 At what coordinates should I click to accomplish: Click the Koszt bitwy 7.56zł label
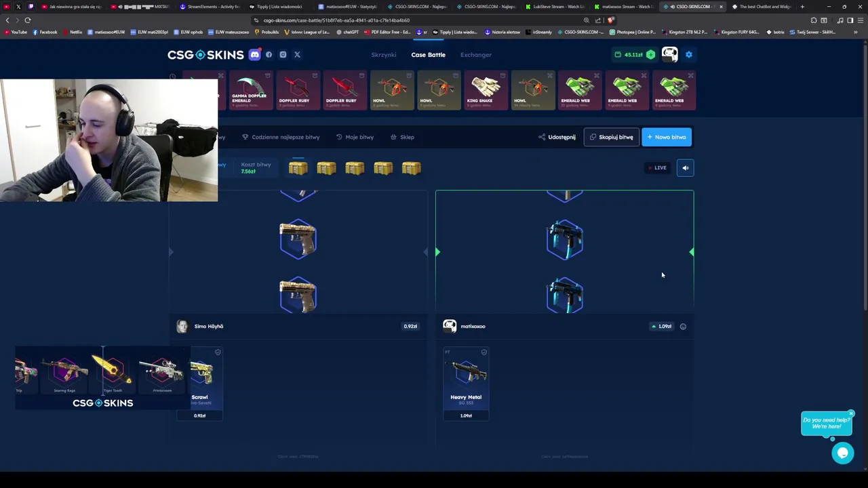256,168
